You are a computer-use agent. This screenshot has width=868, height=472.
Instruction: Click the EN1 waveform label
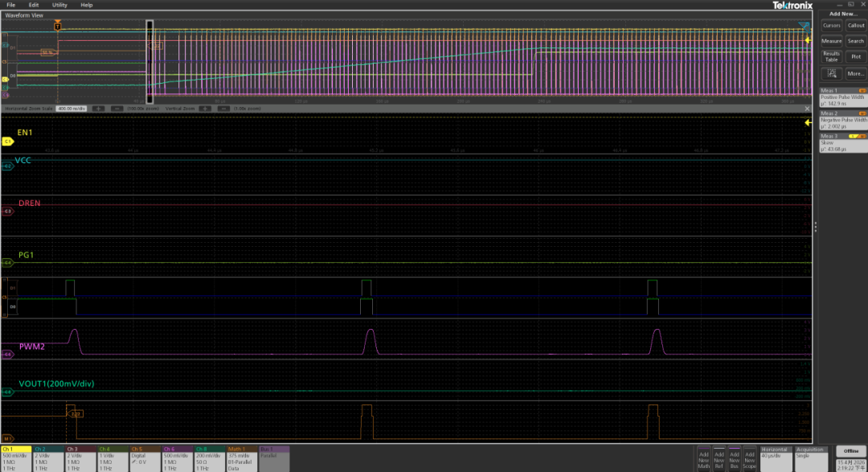tap(25, 133)
